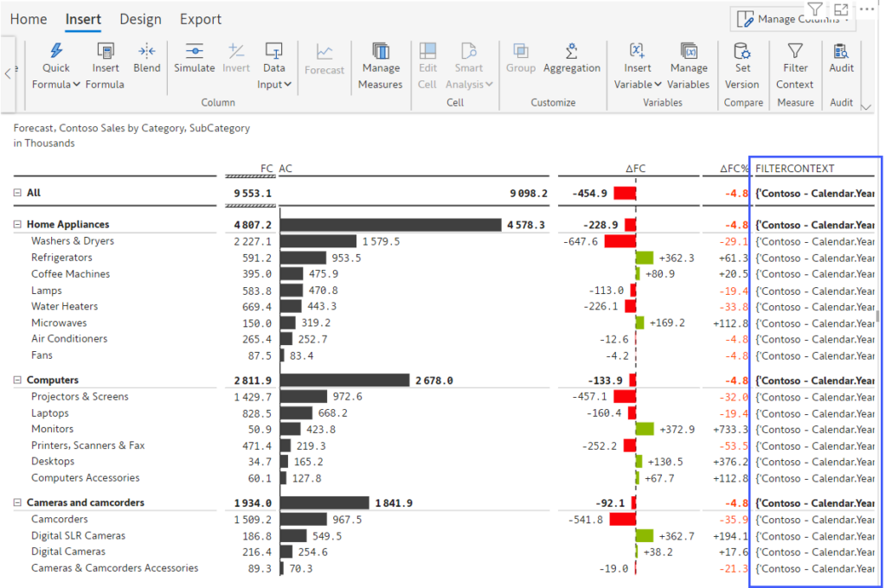Select the Blend column tool
886x588 pixels.
(146, 61)
